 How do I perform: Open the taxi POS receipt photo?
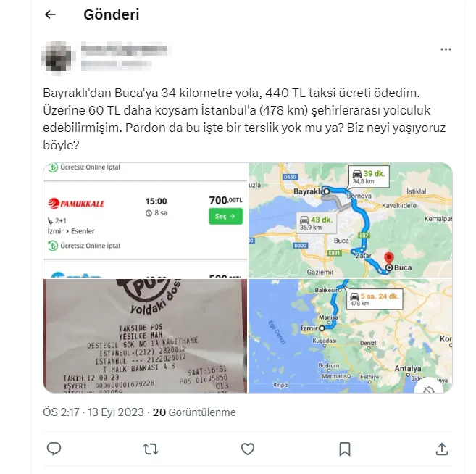tap(146, 336)
